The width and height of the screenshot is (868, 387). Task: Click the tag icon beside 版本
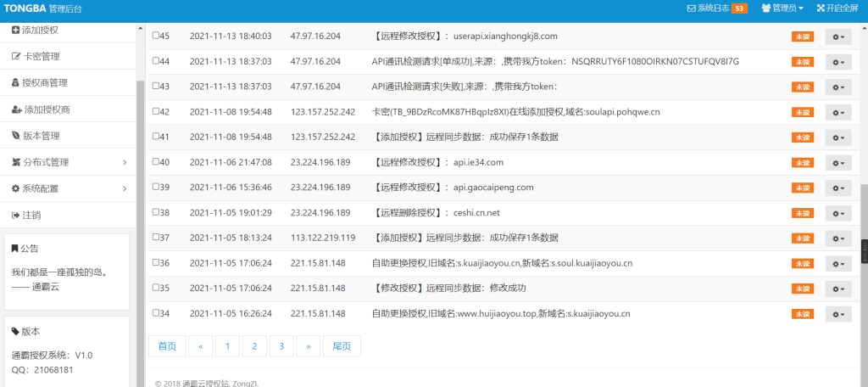pyautogui.click(x=15, y=332)
